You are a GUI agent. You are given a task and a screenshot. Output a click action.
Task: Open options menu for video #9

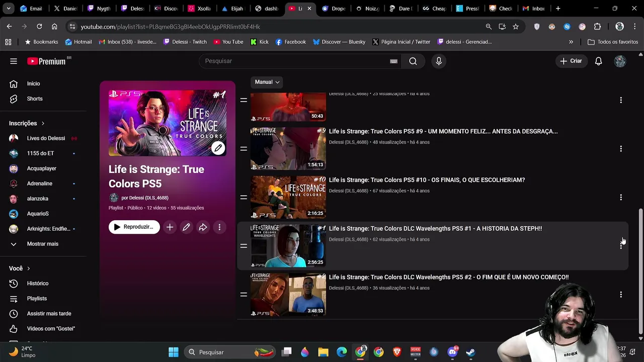[x=621, y=149]
